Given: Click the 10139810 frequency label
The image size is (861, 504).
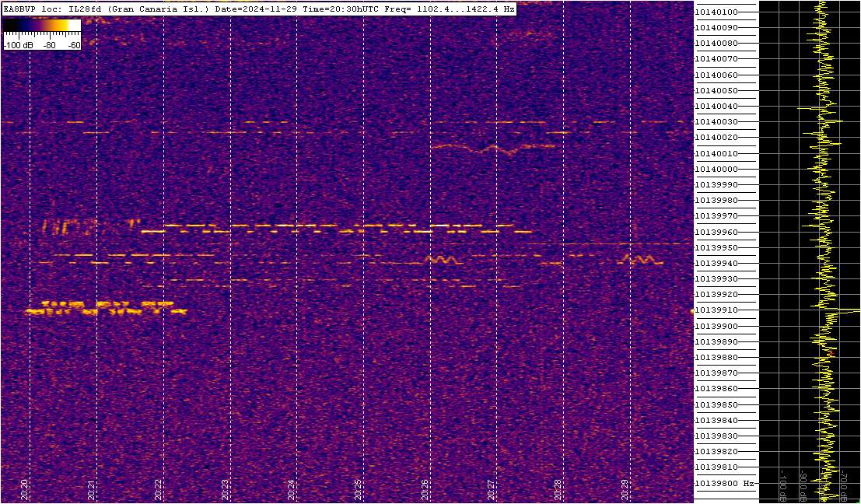Looking at the screenshot, I should (x=716, y=467).
